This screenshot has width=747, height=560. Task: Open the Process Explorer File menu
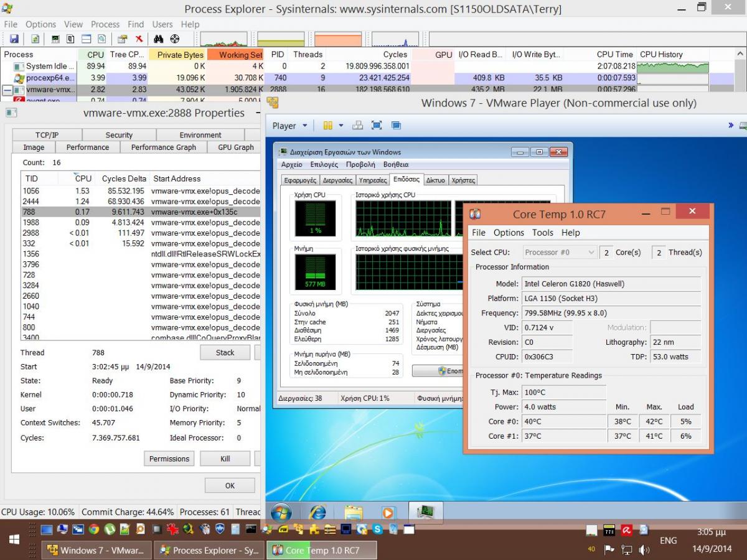tap(11, 24)
